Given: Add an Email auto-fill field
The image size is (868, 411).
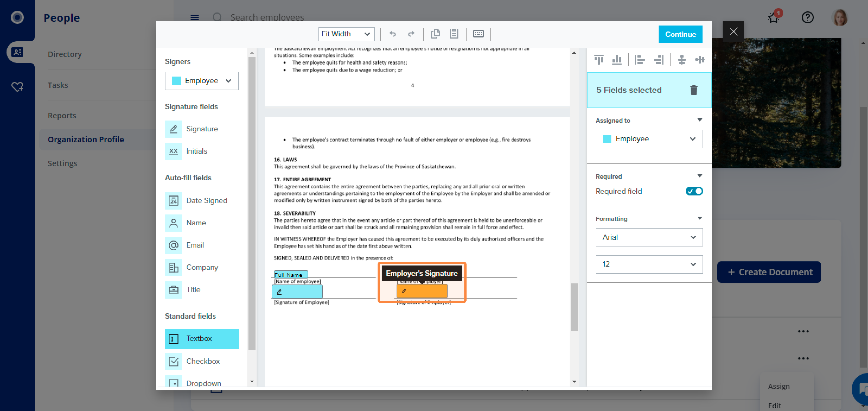Looking at the screenshot, I should pos(202,245).
